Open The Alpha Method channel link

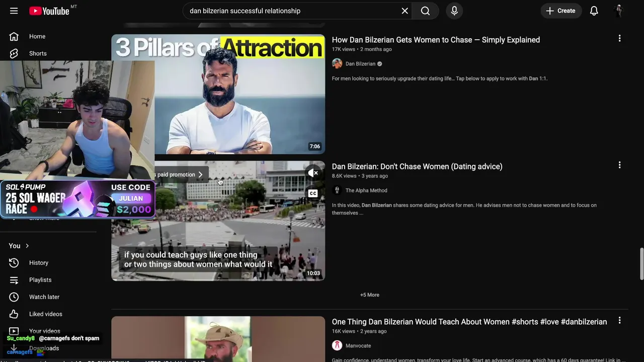[x=366, y=191]
